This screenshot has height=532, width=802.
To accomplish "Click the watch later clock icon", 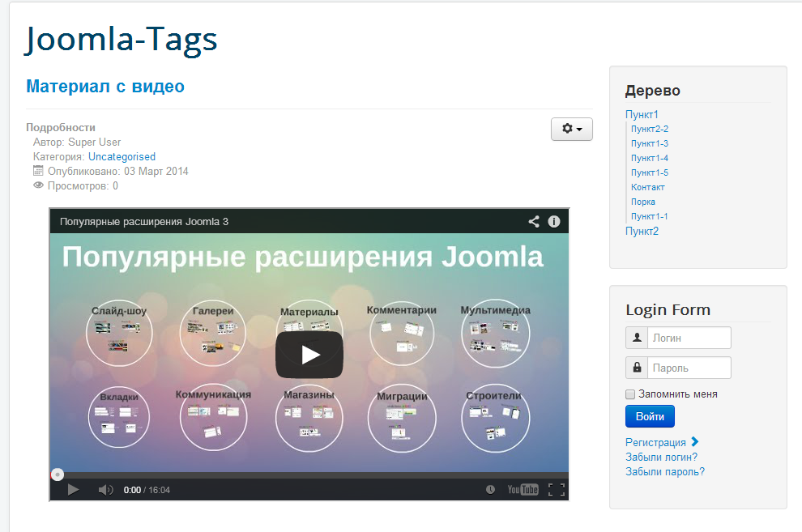I will (x=490, y=489).
